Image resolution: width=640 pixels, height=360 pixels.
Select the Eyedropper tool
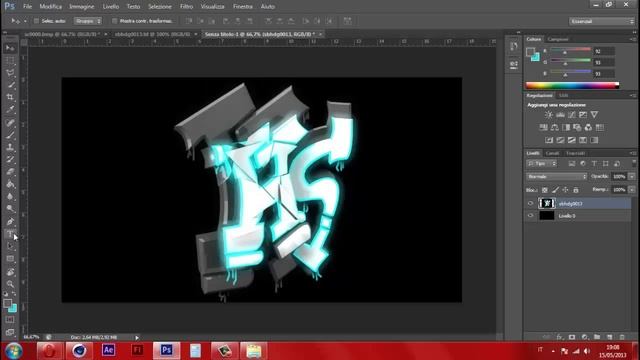(x=10, y=109)
